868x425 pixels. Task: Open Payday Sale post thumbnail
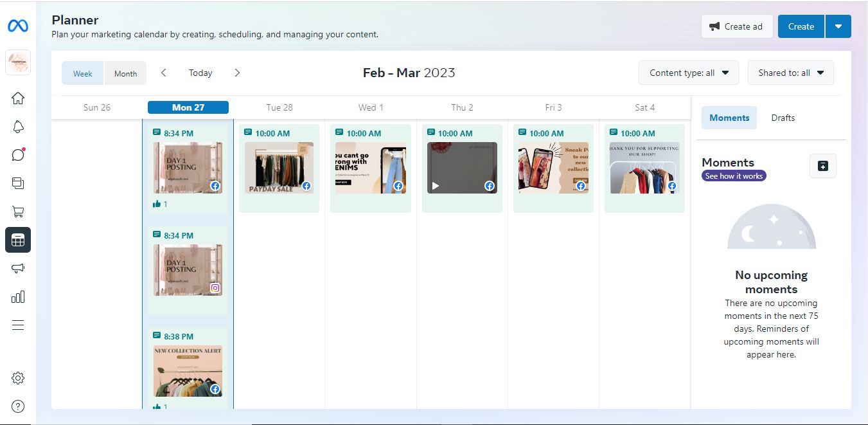pyautogui.click(x=279, y=168)
